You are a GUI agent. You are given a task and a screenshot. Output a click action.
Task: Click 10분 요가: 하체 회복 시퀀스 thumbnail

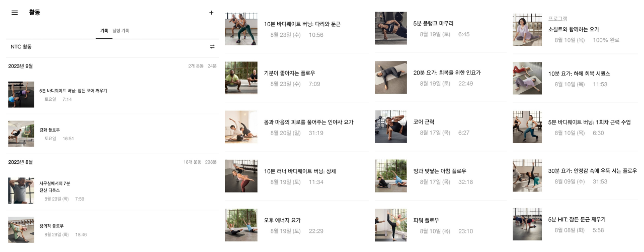527,78
